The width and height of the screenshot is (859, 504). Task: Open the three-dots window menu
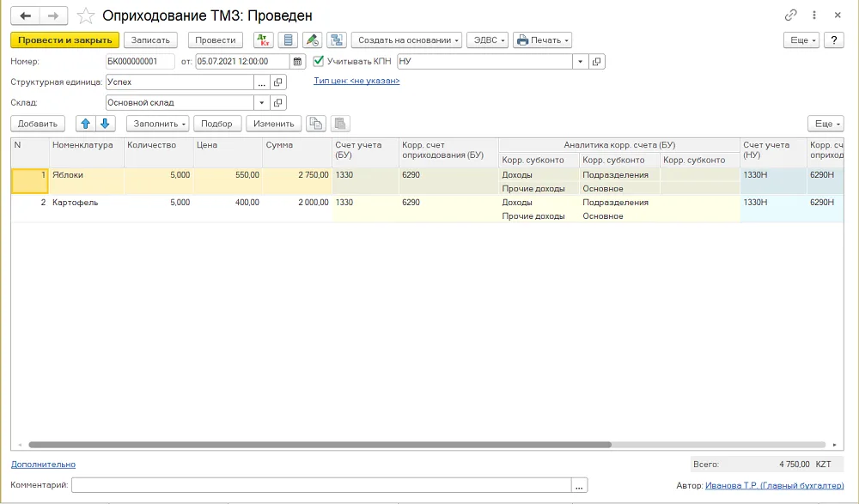814,15
